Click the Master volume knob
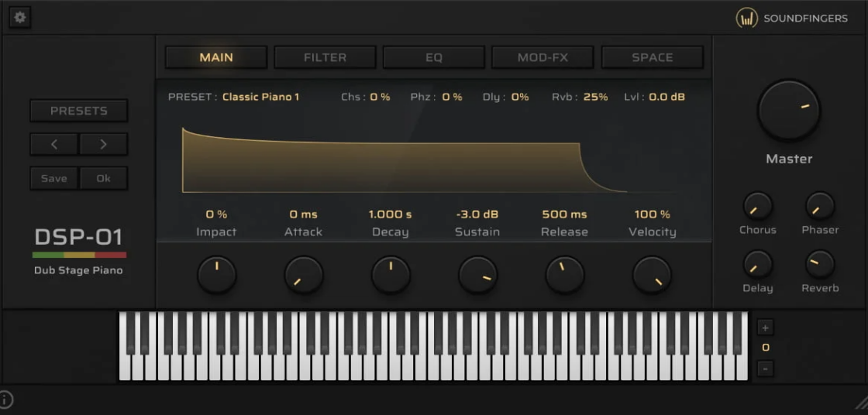This screenshot has height=415, width=868. click(x=789, y=111)
